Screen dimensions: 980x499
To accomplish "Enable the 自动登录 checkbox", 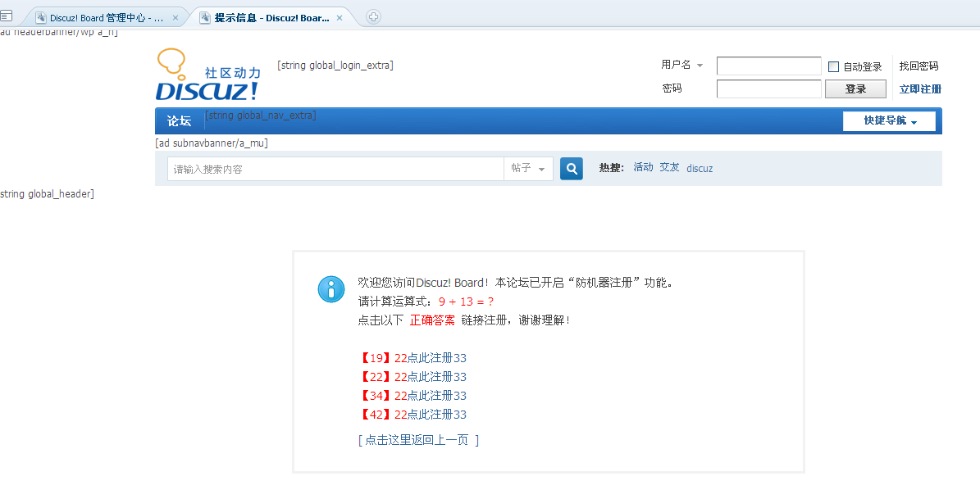I will coord(833,66).
